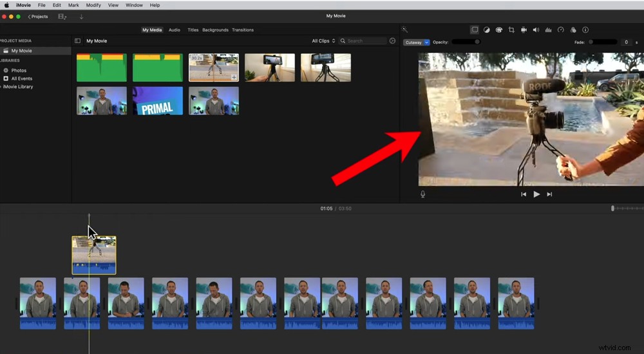This screenshot has width=644, height=354.
Task: Open the View menu
Action: click(113, 5)
